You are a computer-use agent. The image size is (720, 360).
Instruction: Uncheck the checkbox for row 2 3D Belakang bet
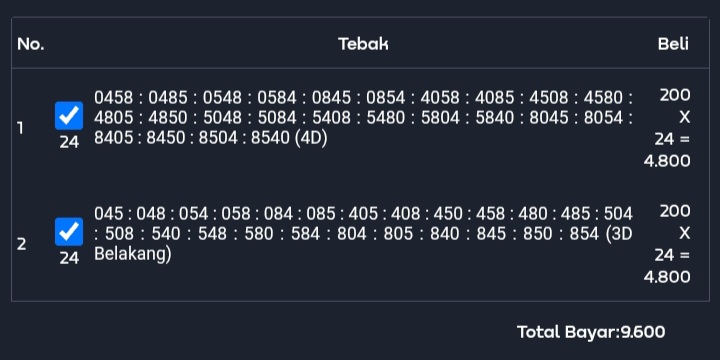(x=69, y=232)
